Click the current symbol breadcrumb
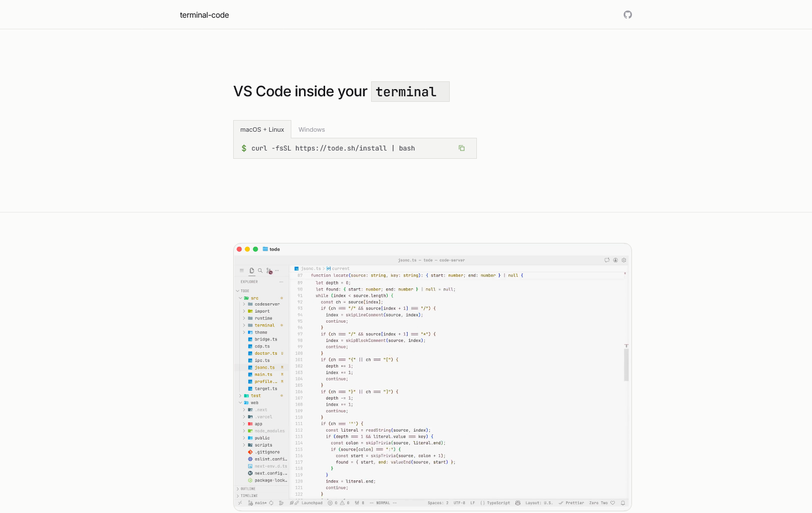 click(x=341, y=268)
